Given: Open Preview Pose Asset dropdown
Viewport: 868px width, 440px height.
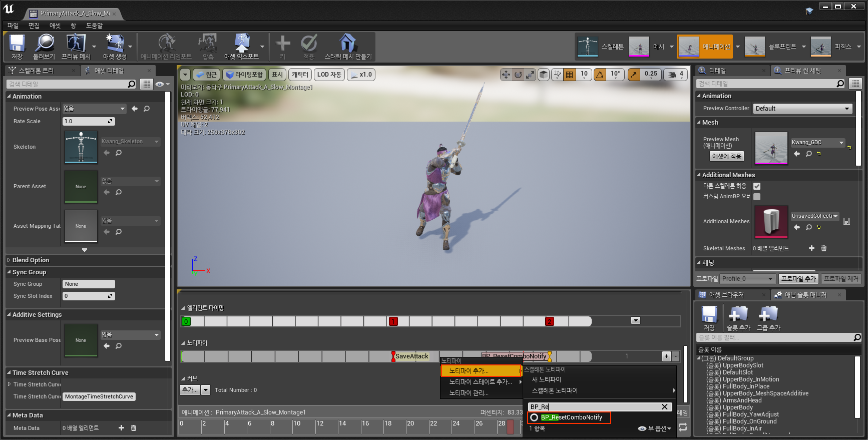Looking at the screenshot, I should (x=94, y=109).
